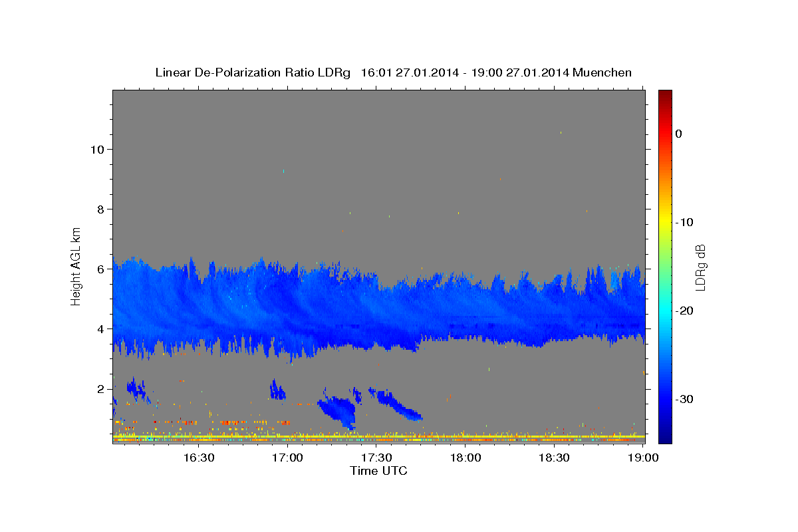The image size is (798, 532).
Task: Click the '2' height tick label
Action: [100, 388]
